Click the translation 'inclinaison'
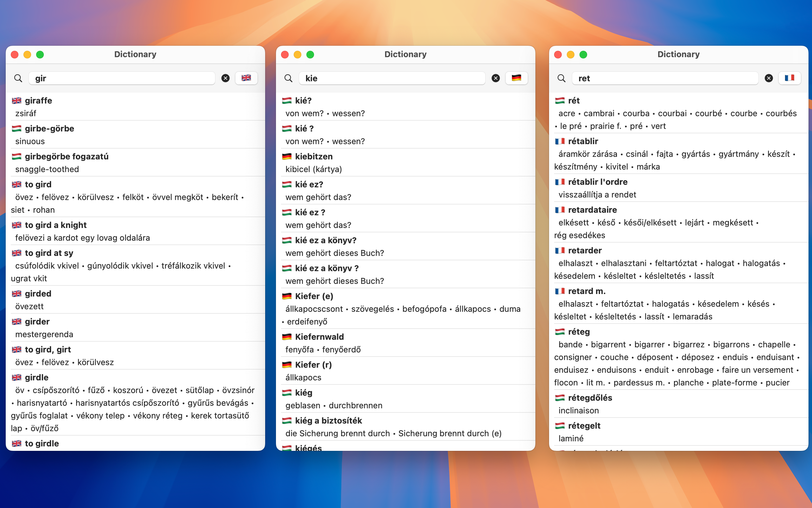The width and height of the screenshot is (812, 508). tap(579, 410)
